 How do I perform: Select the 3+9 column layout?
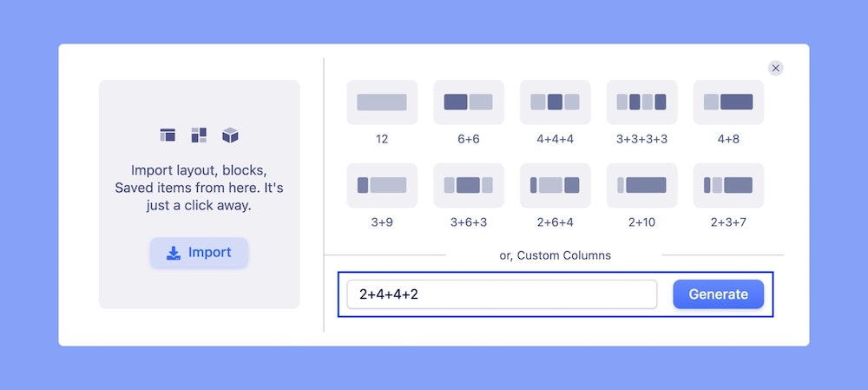pos(382,185)
